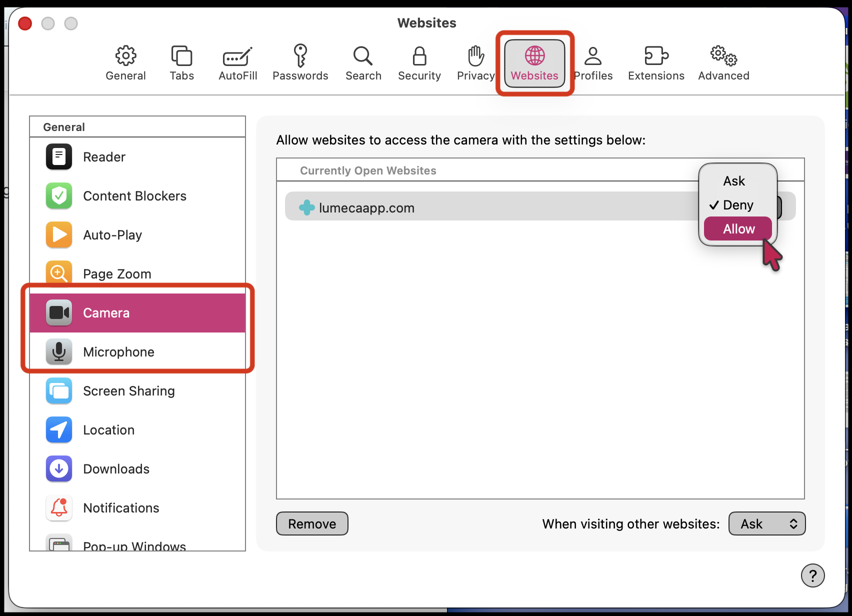Expand 'When visiting other websites' Ask dropdown

(767, 523)
